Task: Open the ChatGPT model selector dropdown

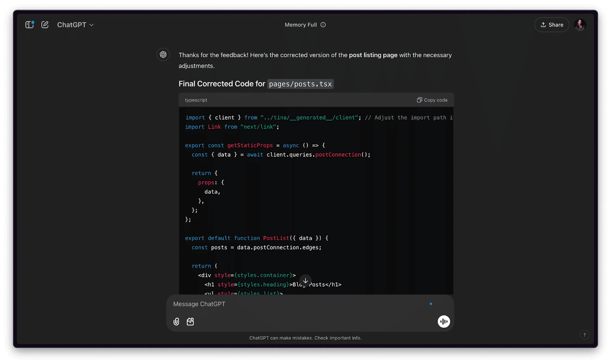Action: point(75,25)
